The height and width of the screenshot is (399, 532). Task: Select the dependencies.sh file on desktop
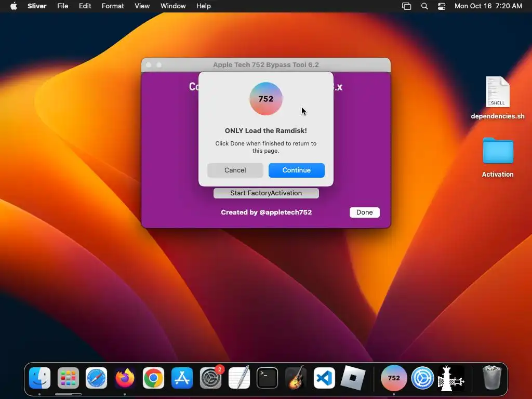[498, 98]
